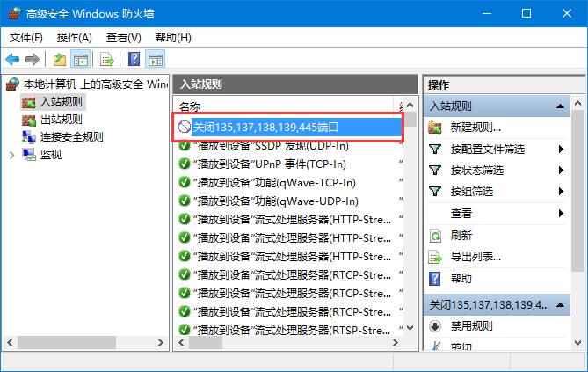Click the 新建规则 icon in actions pane
Image resolution: width=588 pixels, height=372 pixels.
pyautogui.click(x=435, y=128)
